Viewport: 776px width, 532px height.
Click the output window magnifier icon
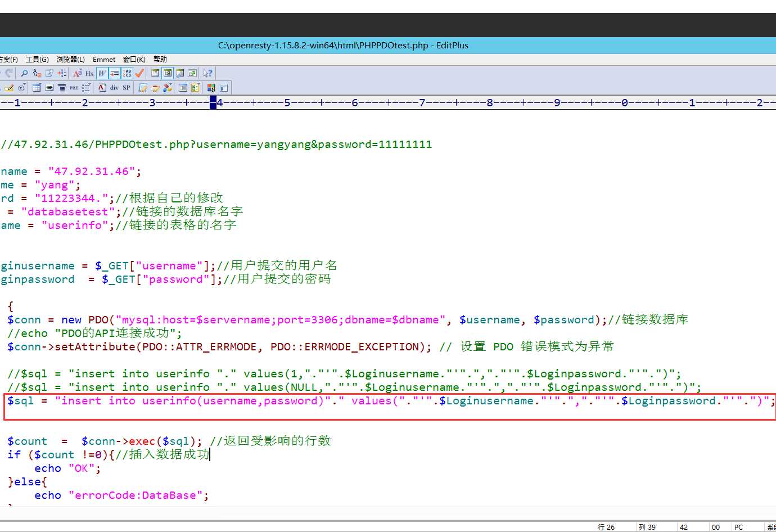[x=180, y=73]
